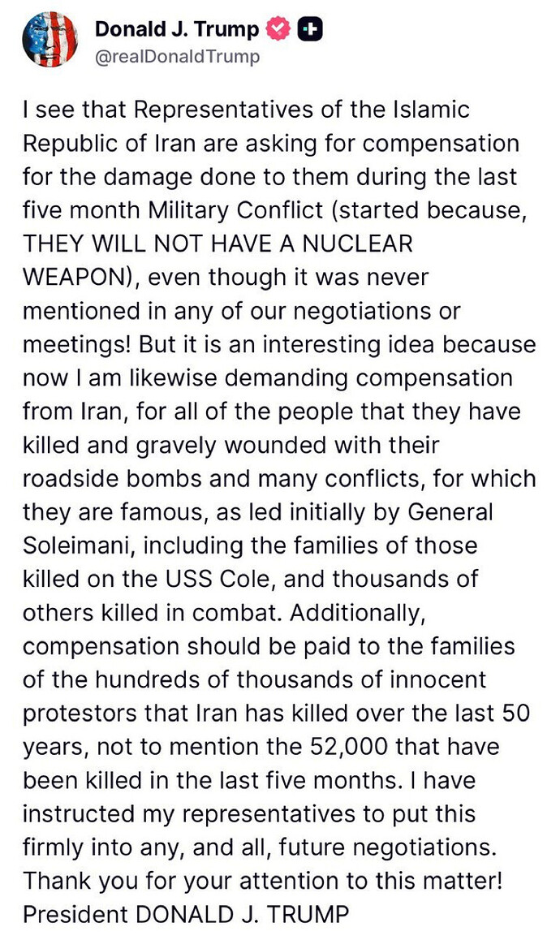Click the signature "President DONALD J. TRUMP"
Viewport: 560px width, 940px height.
[x=186, y=916]
